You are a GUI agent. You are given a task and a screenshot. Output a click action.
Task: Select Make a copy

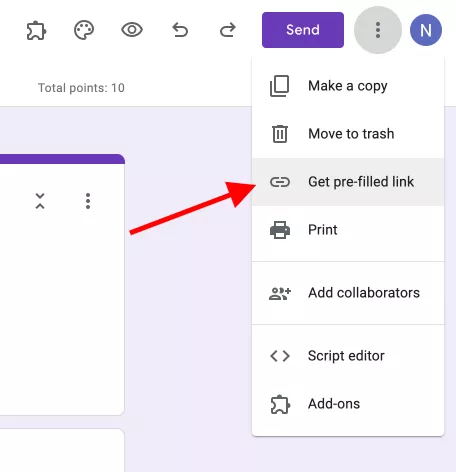(x=348, y=86)
